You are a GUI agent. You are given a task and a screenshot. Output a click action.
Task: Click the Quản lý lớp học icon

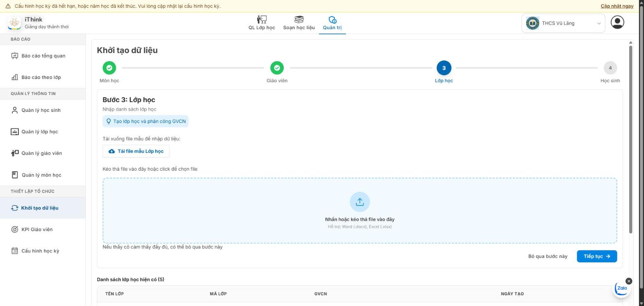[x=15, y=132]
